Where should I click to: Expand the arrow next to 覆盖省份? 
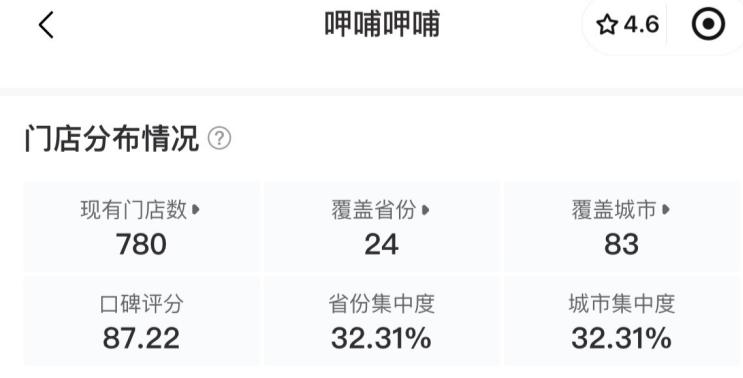(425, 209)
